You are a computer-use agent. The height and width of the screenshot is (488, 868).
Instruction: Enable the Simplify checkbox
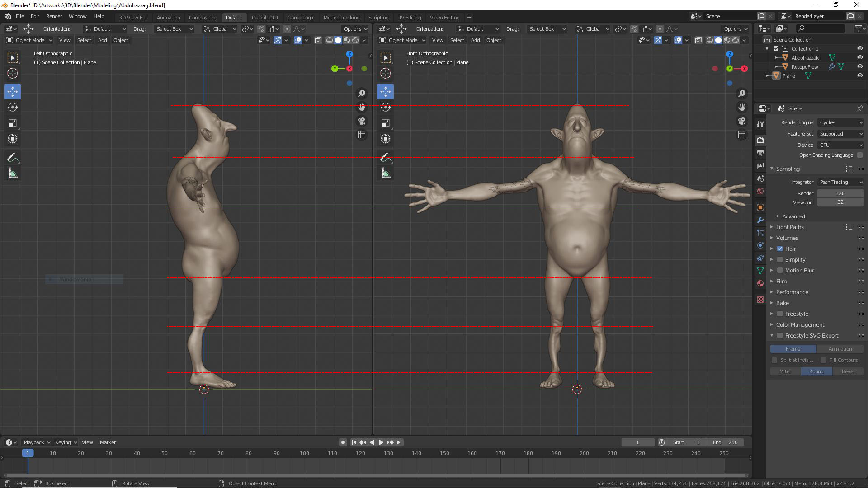point(780,260)
